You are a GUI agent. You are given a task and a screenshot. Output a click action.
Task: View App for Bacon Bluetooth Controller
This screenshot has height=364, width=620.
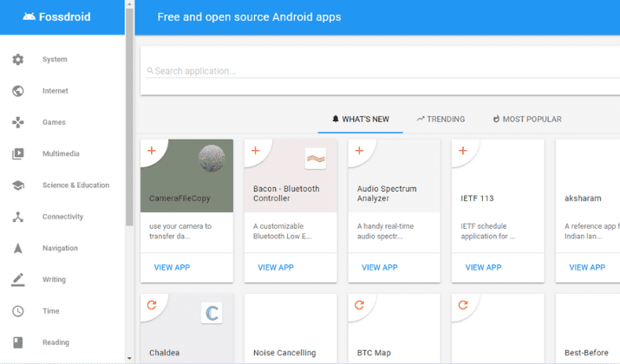click(276, 268)
